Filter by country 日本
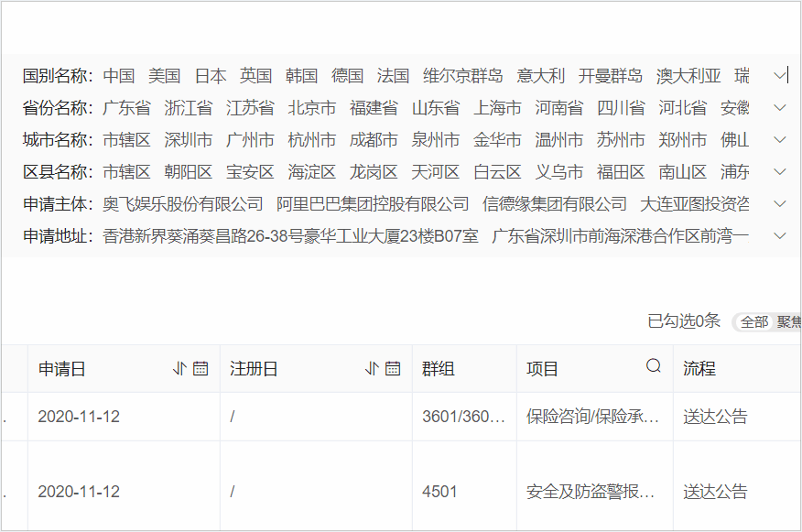This screenshot has width=802, height=532. click(211, 76)
